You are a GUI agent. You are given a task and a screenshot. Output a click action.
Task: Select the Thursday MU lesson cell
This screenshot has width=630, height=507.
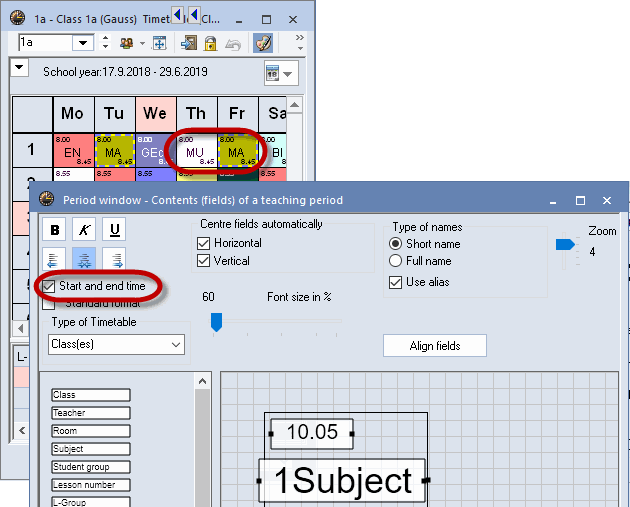(195, 152)
